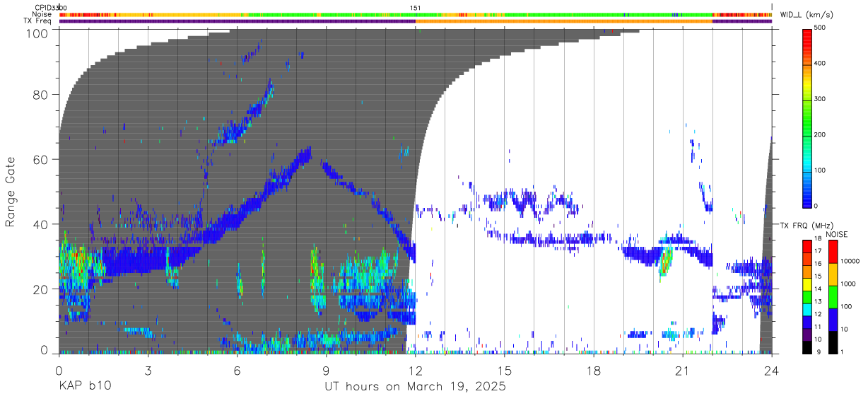This screenshot has height=401, width=868.
Task: Click the UT hours axis tick 24
Action: click(x=772, y=371)
